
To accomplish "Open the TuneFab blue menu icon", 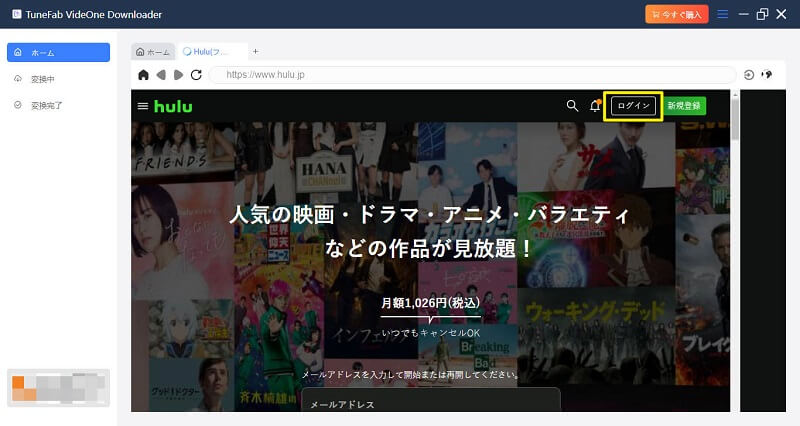I will (722, 14).
